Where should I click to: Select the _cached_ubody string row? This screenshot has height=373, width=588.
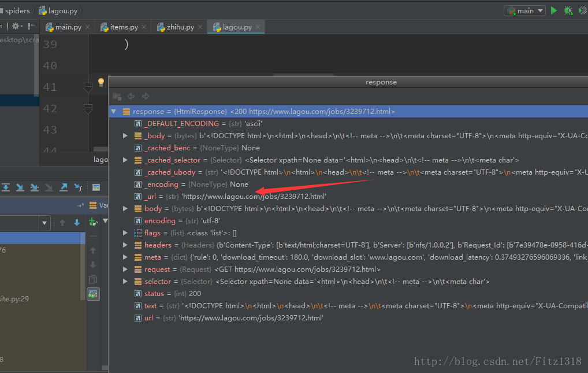point(348,172)
